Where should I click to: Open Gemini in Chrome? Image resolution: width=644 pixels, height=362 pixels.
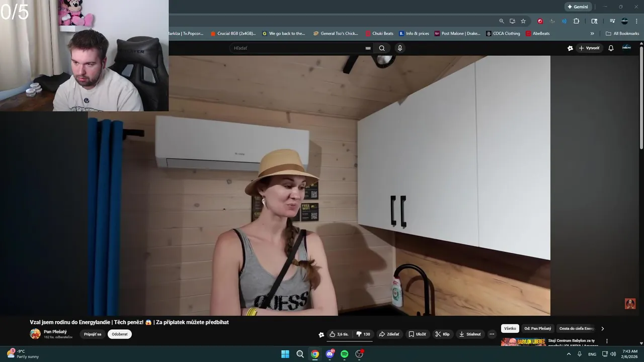[578, 7]
